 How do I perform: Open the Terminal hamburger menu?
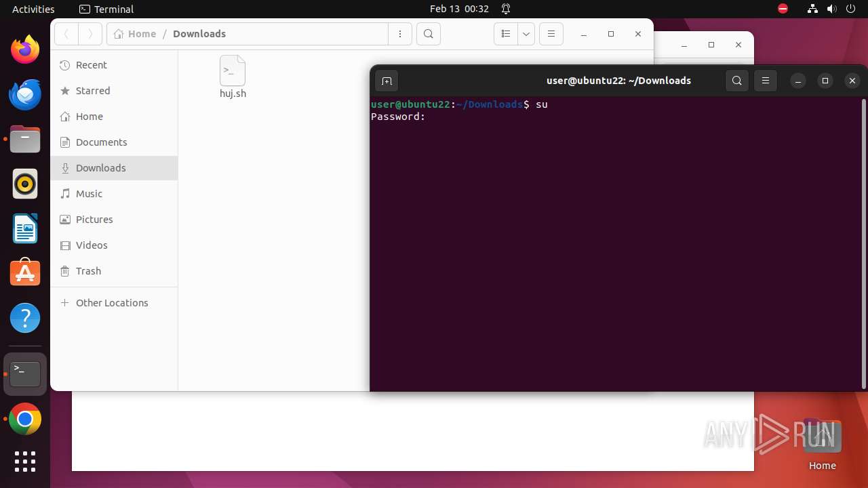pyautogui.click(x=766, y=81)
